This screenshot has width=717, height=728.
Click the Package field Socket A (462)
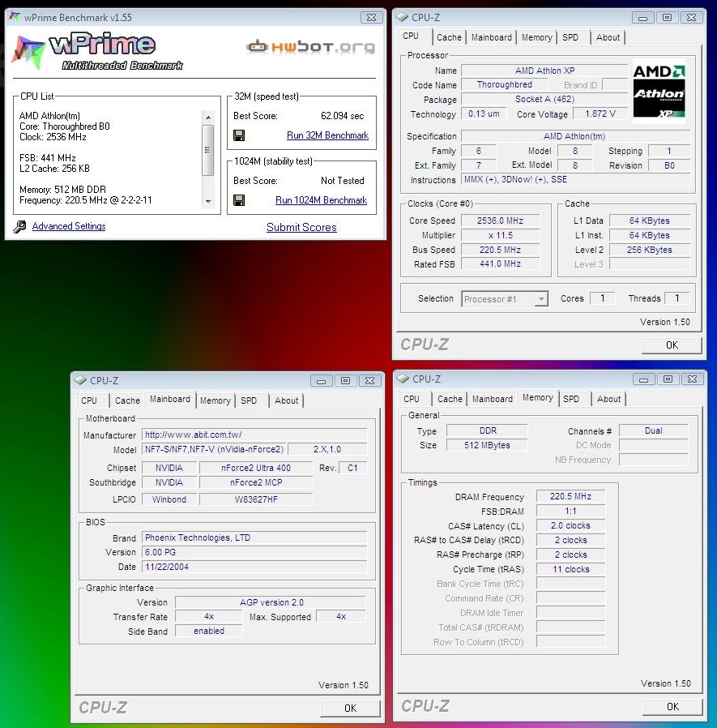(544, 99)
